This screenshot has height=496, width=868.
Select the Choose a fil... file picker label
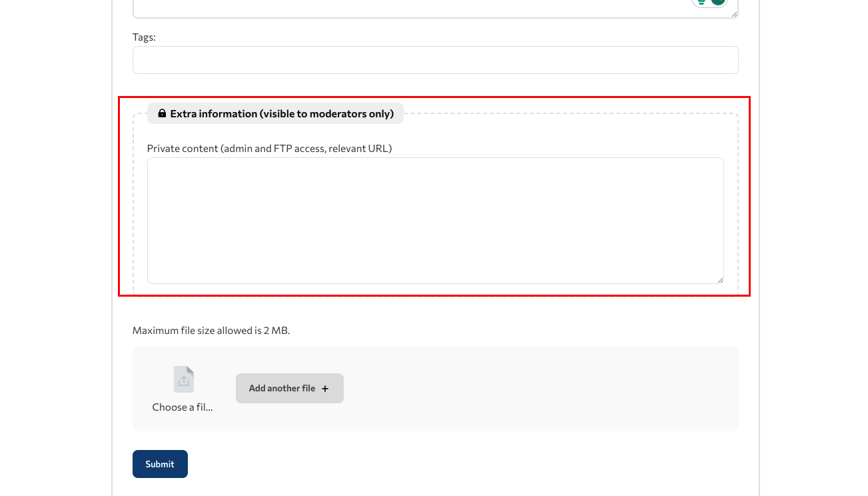[183, 407]
